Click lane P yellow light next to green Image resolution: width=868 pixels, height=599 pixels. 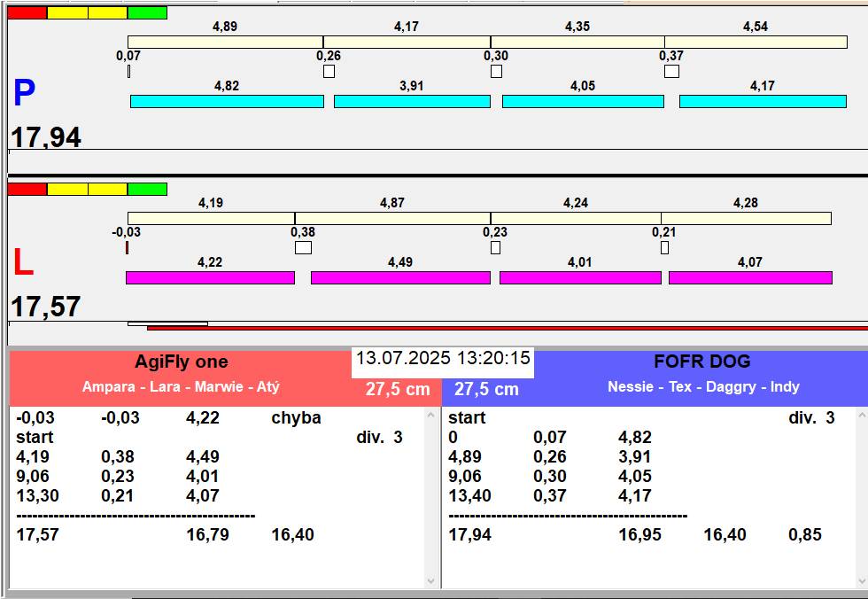click(107, 12)
